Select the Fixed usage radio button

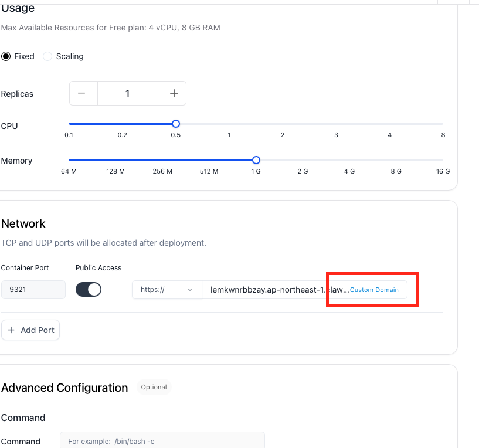tap(6, 56)
